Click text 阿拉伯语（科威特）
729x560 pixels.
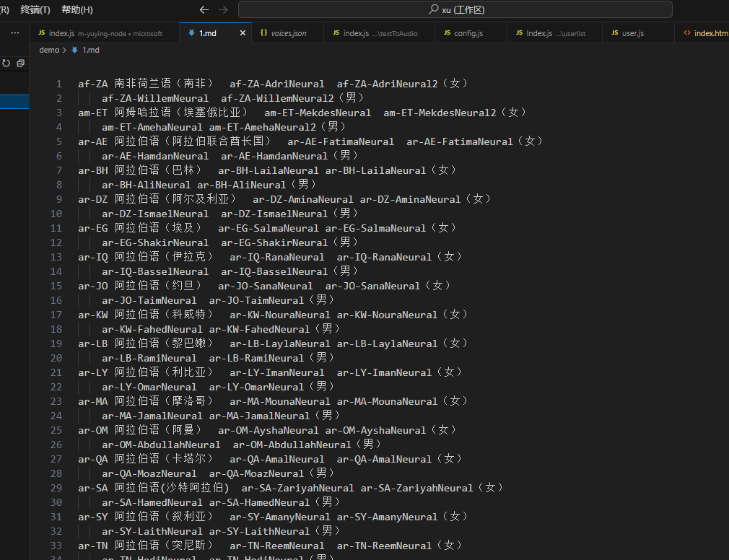(x=164, y=315)
